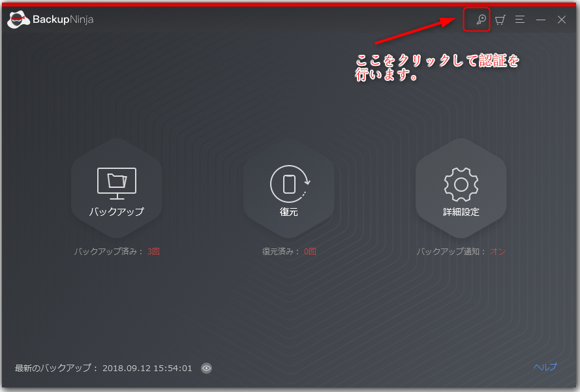The height and width of the screenshot is (392, 580).
Task: Minimize the BackupNinja window
Action: coord(541,20)
